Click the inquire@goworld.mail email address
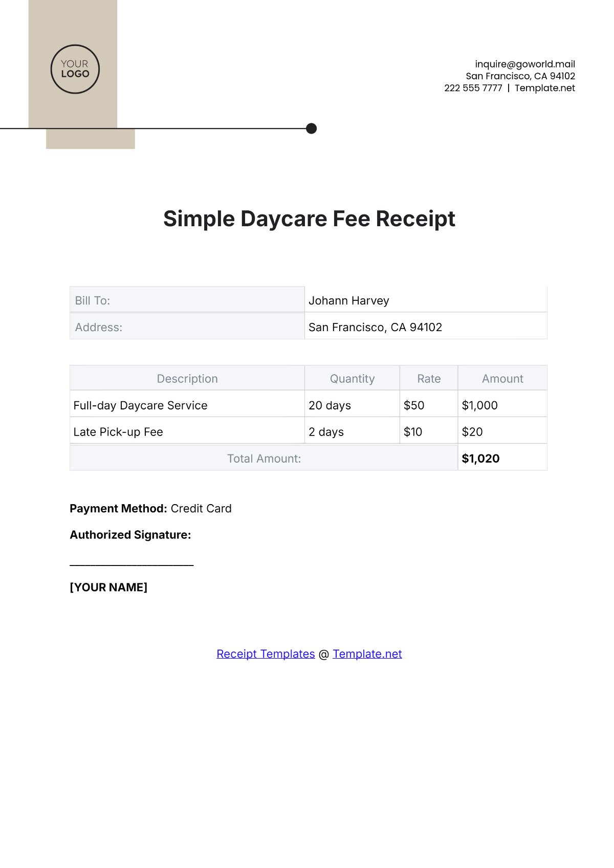The width and height of the screenshot is (614, 868). [524, 64]
